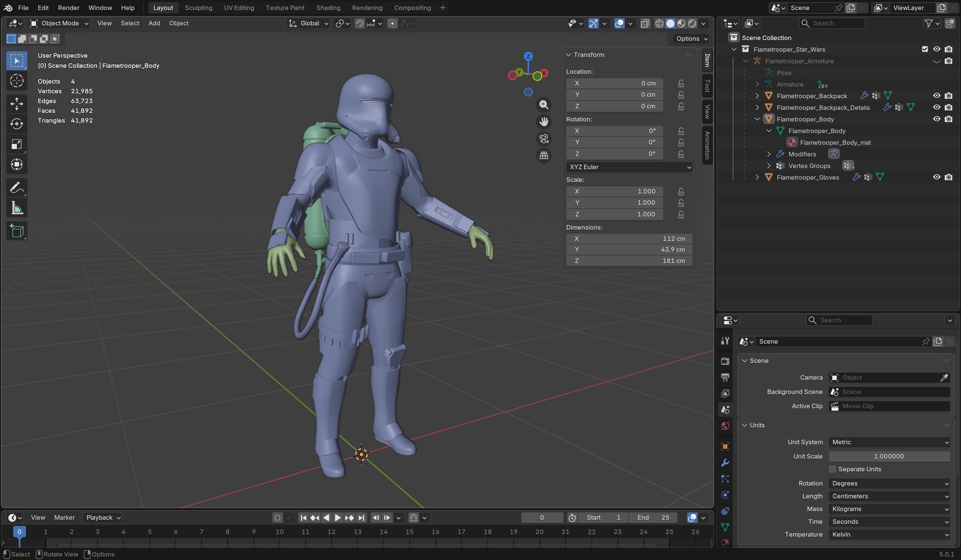
Task: Open the Modifiers wrench properties tab
Action: pos(725,463)
